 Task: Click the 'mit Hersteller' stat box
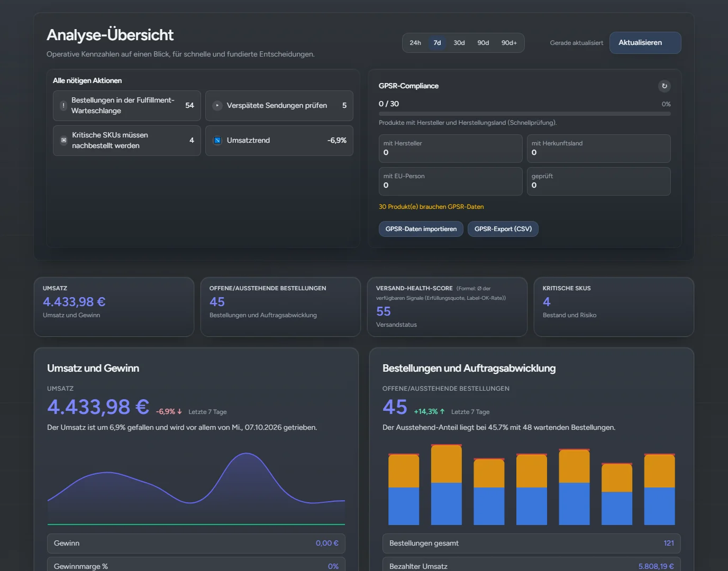451,149
